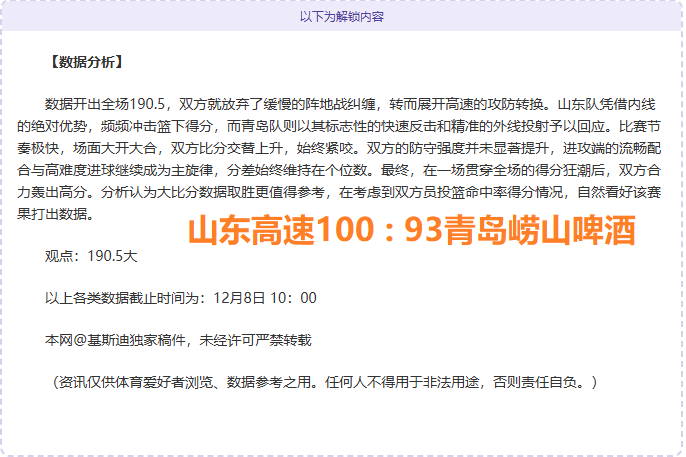This screenshot has width=686, height=457.
Task: Click the '以下为解锁内容' header banner
Action: click(x=342, y=17)
